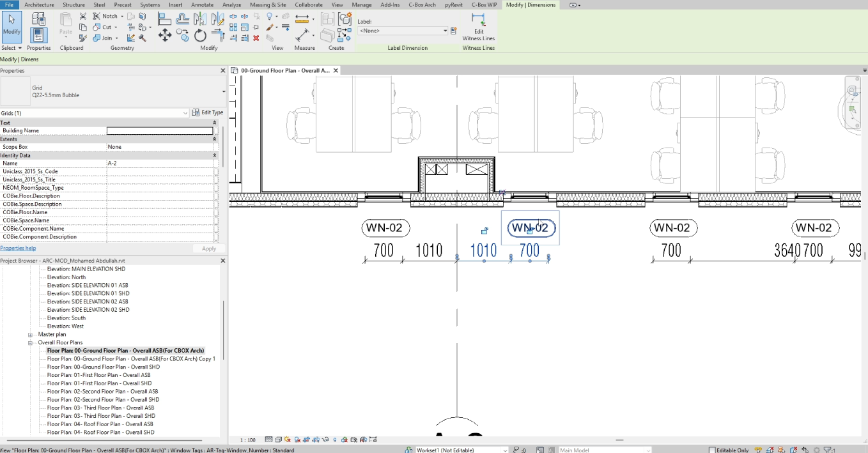868x453 pixels.
Task: Open the Label dimension dropdown
Action: 446,31
